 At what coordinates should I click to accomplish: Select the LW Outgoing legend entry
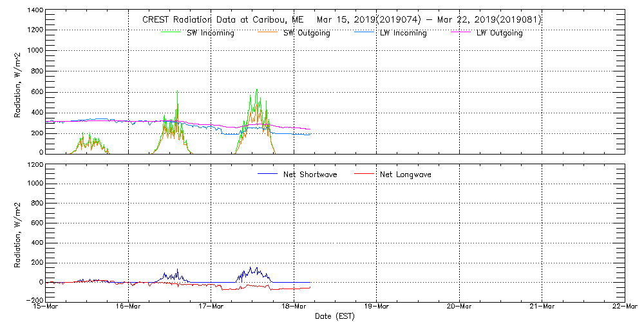coord(499,33)
